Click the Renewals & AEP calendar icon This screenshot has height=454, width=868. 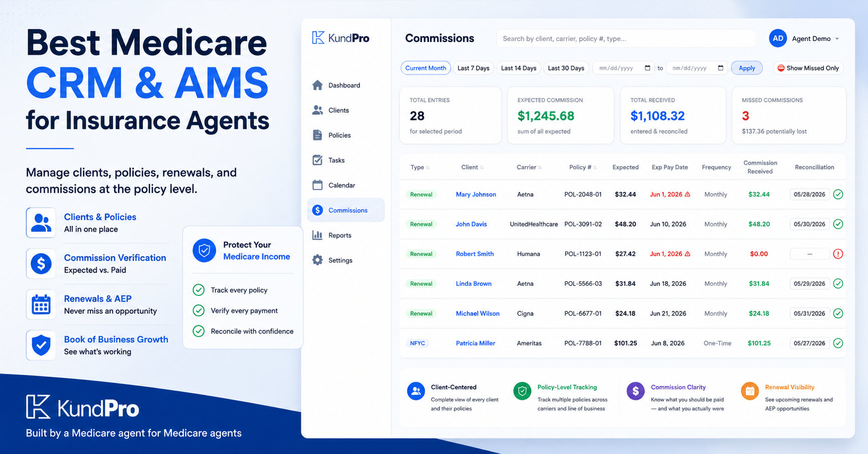click(x=41, y=304)
